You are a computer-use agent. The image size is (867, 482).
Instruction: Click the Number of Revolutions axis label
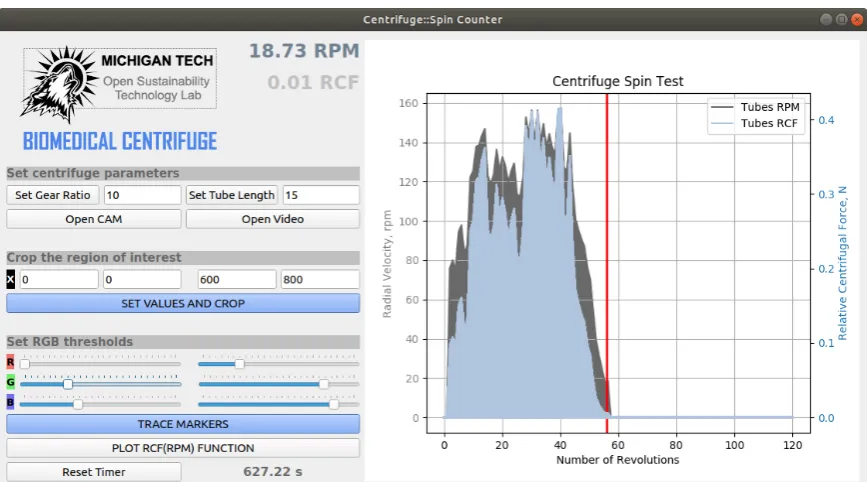pyautogui.click(x=618, y=460)
